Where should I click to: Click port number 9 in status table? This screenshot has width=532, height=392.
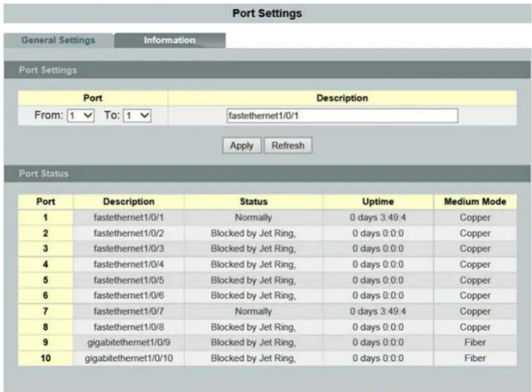click(x=45, y=343)
